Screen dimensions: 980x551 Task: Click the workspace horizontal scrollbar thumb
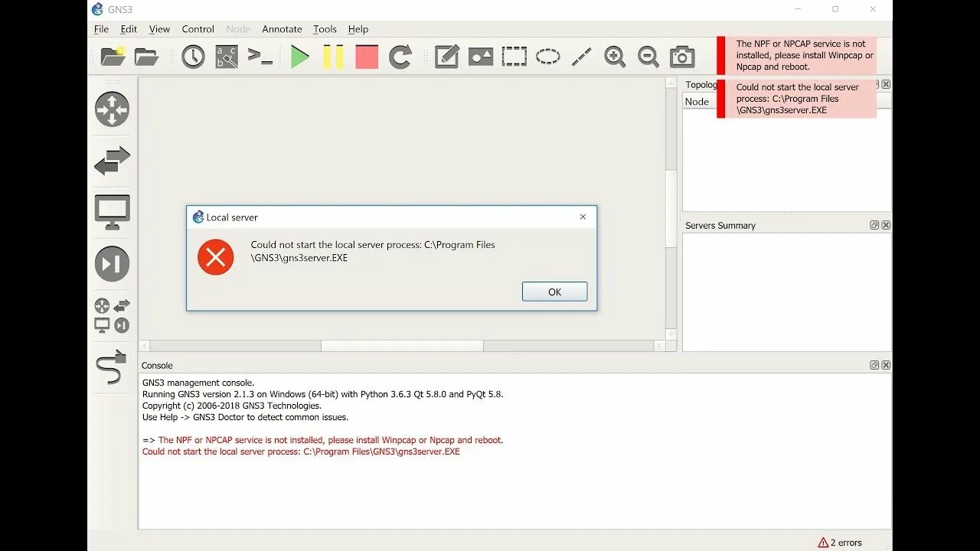tap(402, 346)
